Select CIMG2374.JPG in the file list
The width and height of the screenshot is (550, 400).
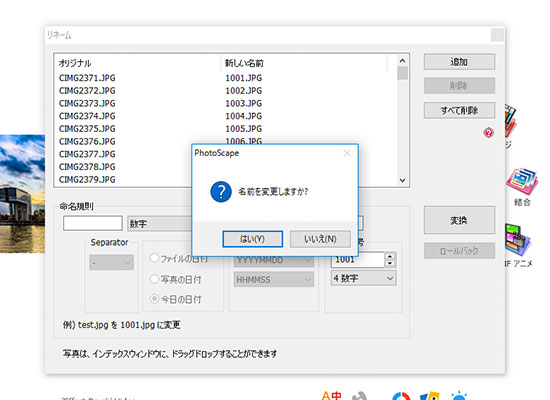[87, 116]
